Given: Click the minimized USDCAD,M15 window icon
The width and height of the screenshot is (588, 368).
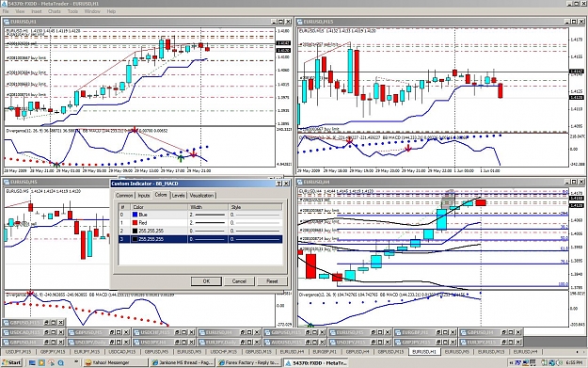Looking at the screenshot, I should pos(7,332).
